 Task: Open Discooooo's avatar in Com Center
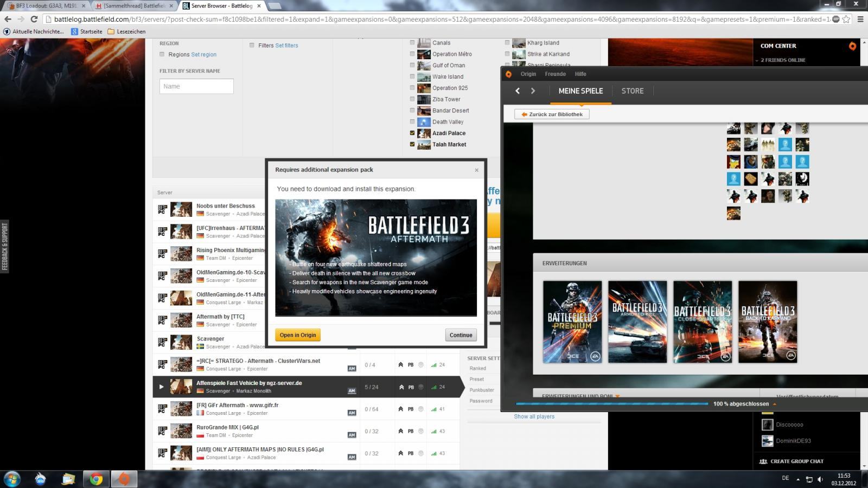click(x=767, y=425)
